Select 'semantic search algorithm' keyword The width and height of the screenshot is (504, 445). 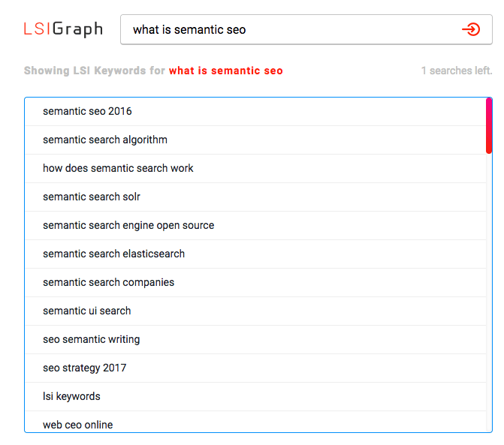(105, 140)
